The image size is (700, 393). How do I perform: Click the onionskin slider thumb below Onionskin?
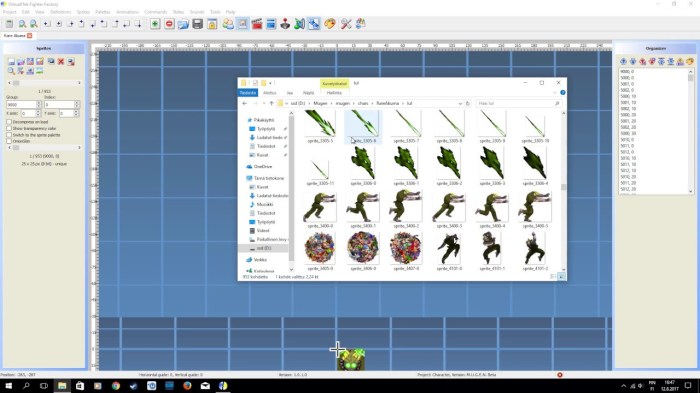pos(16,147)
